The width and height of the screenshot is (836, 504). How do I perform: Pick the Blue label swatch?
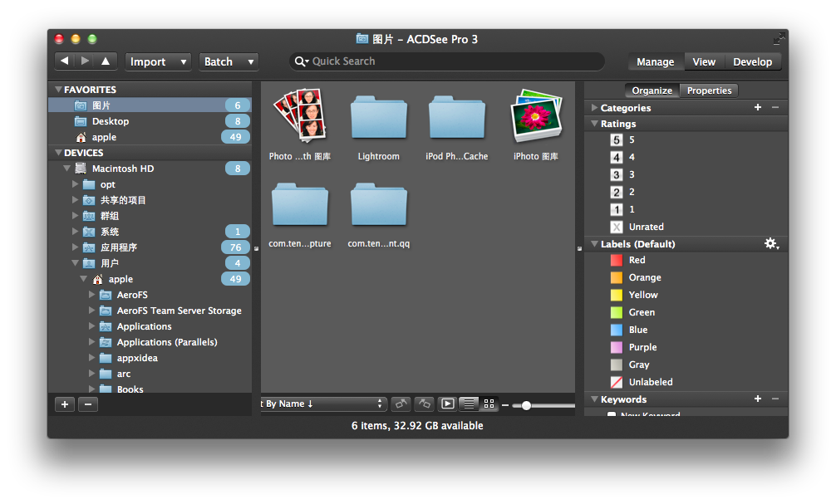pos(617,330)
